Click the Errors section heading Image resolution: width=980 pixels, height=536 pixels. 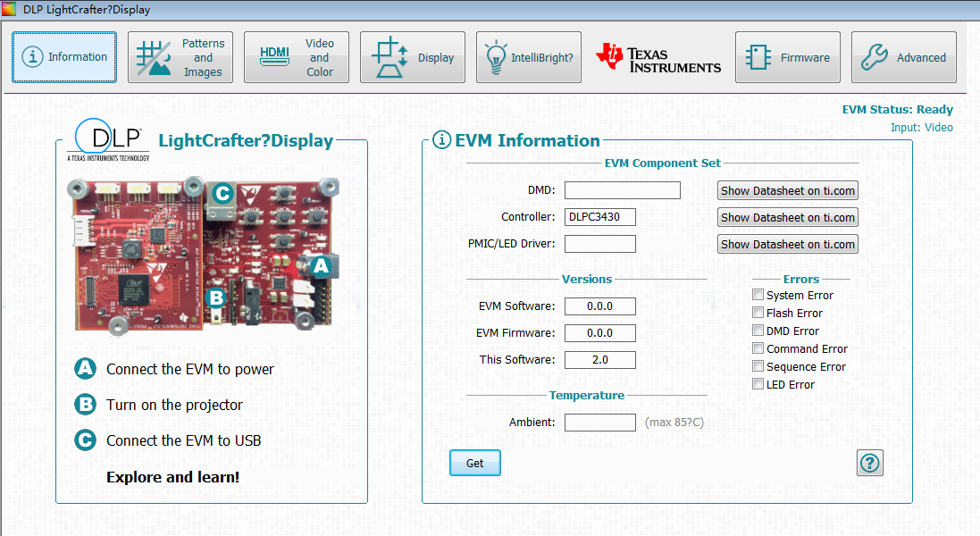(801, 280)
